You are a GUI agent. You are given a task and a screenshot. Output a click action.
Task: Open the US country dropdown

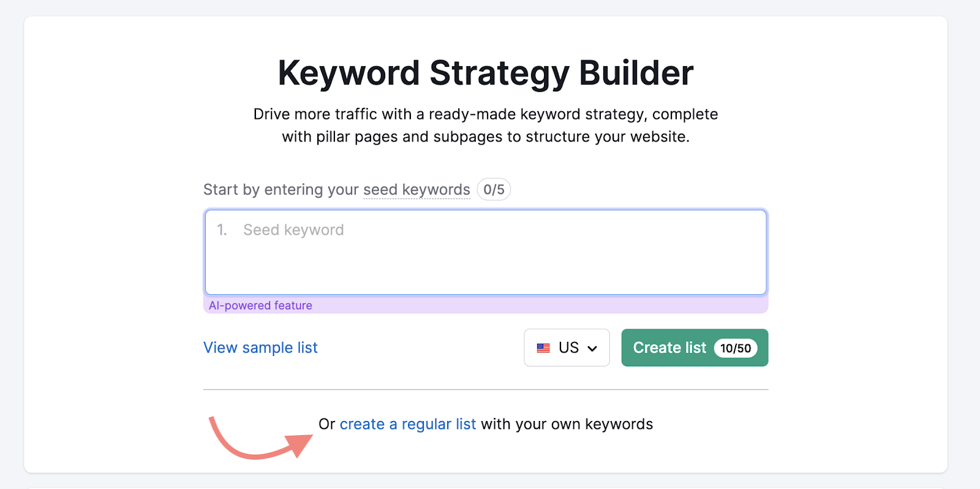point(567,347)
